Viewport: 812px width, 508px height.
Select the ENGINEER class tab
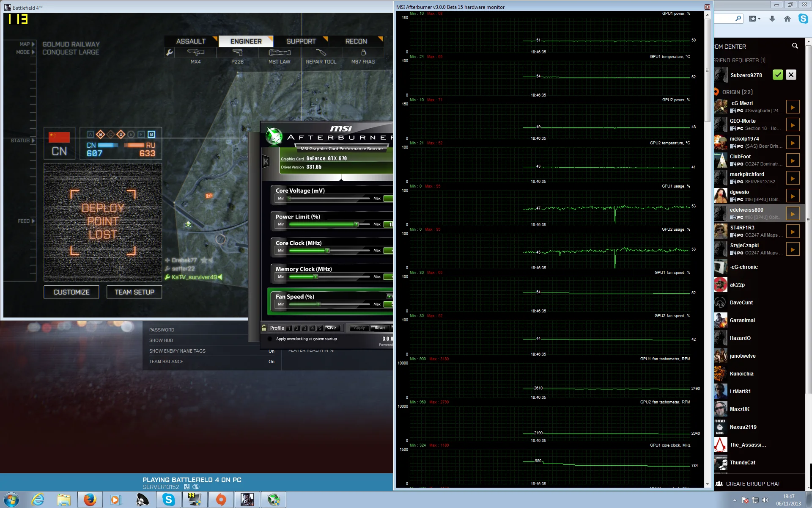(246, 41)
